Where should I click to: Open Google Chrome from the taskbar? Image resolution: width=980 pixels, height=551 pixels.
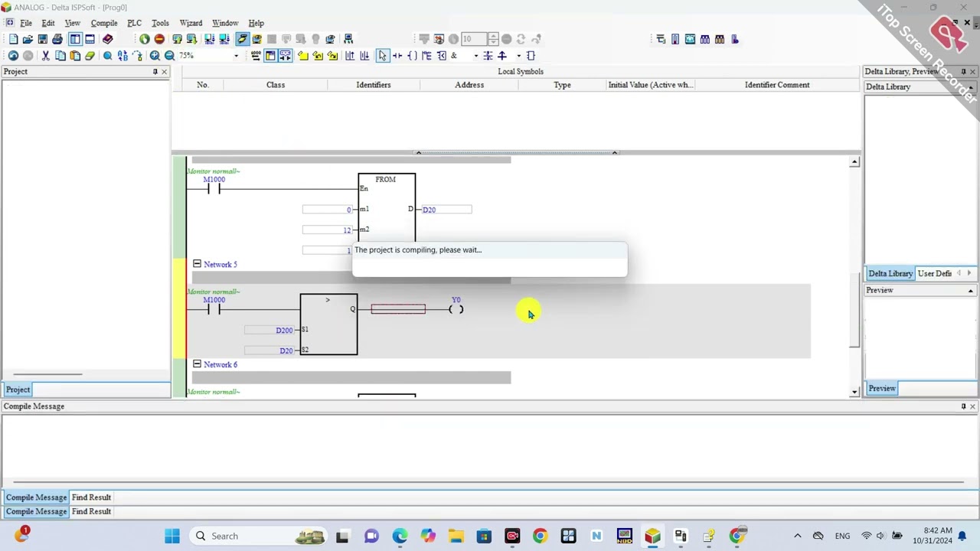(540, 536)
